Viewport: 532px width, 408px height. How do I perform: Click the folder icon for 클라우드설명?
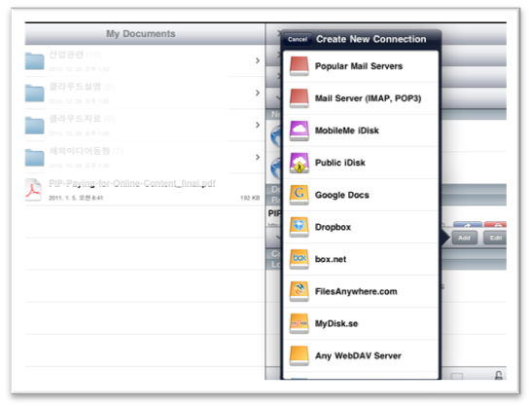click(x=34, y=93)
